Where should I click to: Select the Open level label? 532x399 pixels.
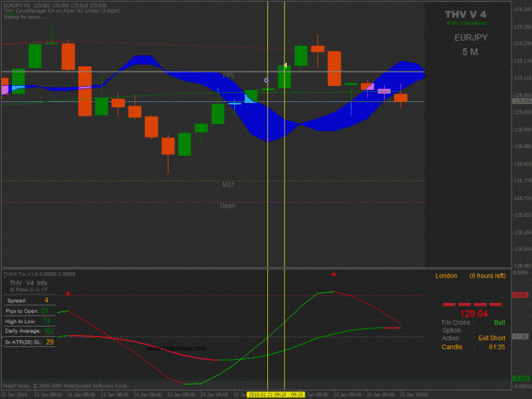227,206
